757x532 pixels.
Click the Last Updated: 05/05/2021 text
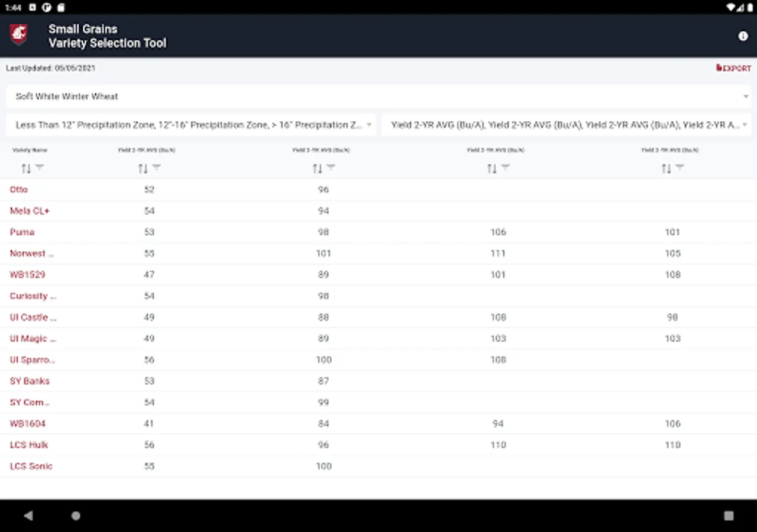[50, 68]
